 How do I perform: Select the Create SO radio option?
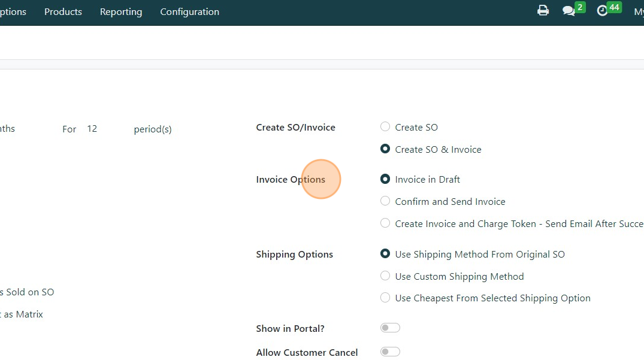pyautogui.click(x=385, y=127)
